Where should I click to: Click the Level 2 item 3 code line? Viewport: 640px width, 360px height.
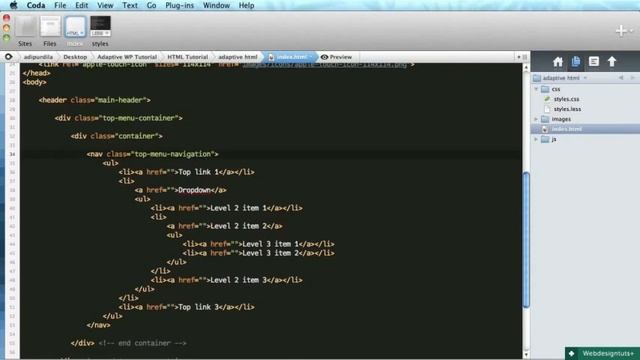(x=227, y=280)
